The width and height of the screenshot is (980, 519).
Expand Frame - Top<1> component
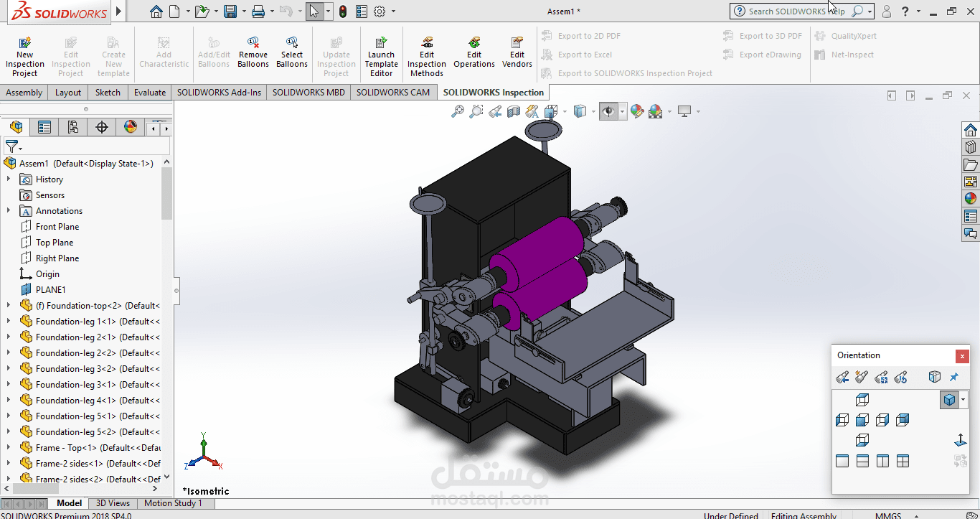(x=9, y=448)
